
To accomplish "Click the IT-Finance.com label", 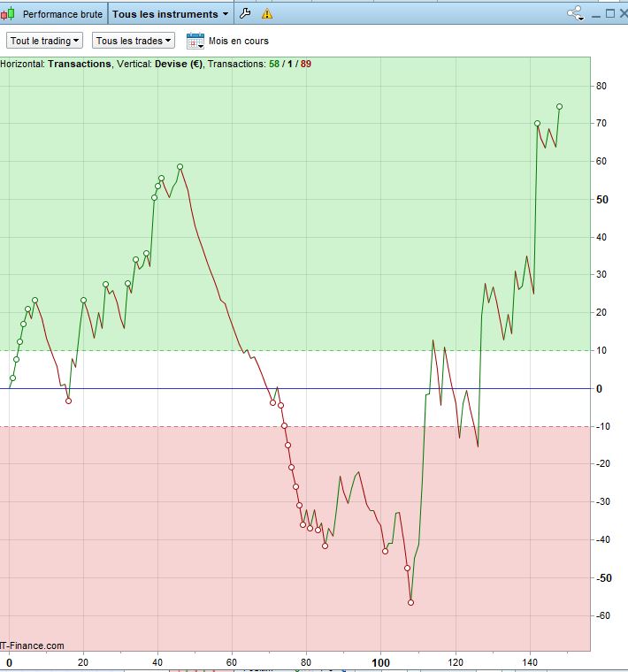I will pos(32,645).
